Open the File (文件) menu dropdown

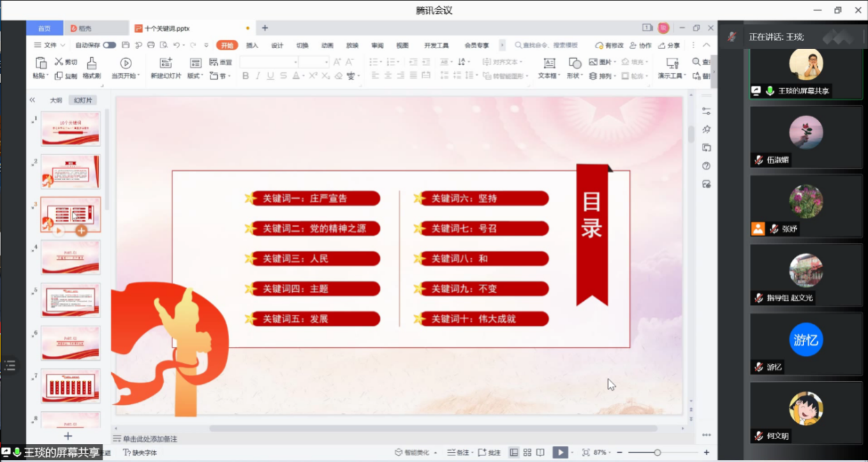50,45
